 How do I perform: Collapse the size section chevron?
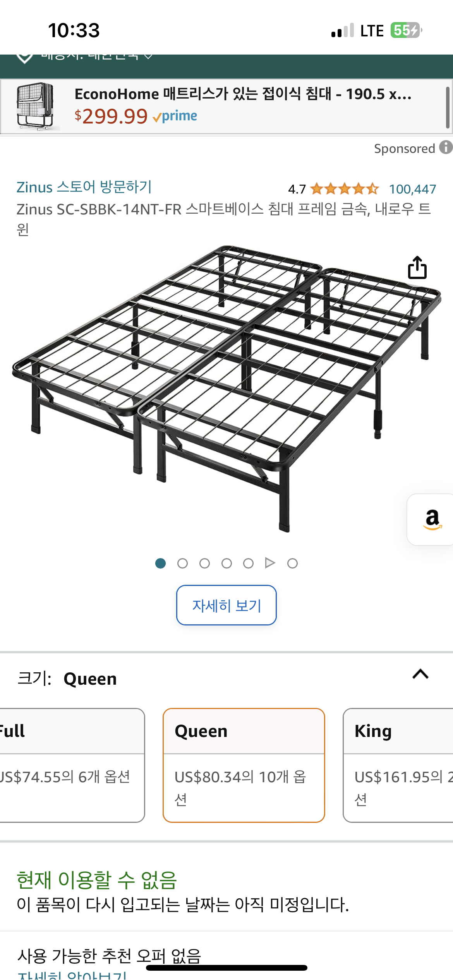pyautogui.click(x=420, y=674)
